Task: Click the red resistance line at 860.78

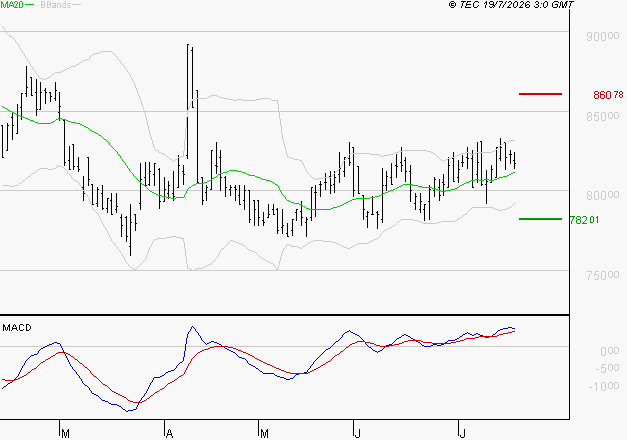Action: [x=540, y=94]
